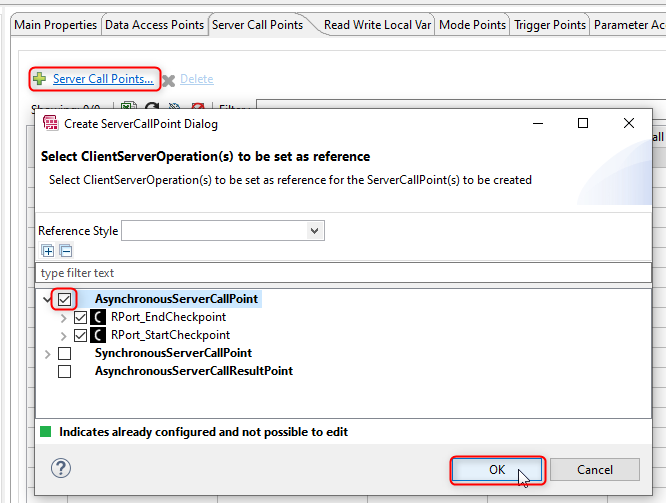666x503 pixels.
Task: Uncheck the RPort_StartCheckpoint checkbox
Action: click(80, 335)
